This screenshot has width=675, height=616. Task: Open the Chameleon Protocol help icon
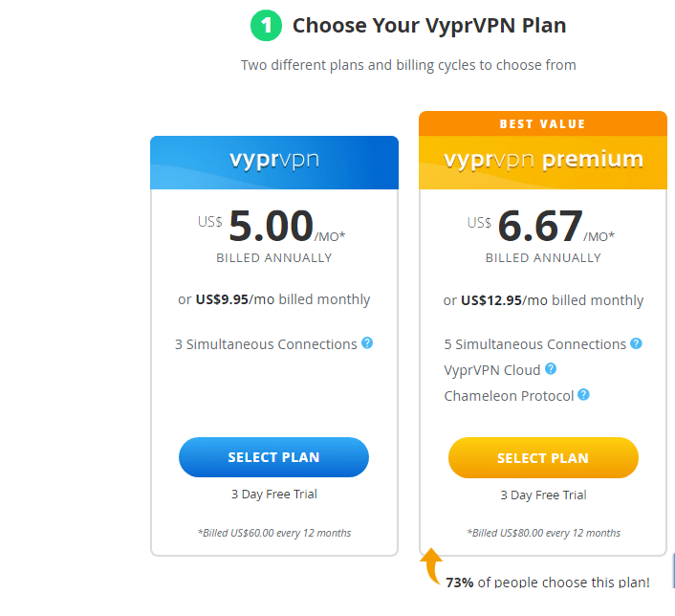(583, 395)
